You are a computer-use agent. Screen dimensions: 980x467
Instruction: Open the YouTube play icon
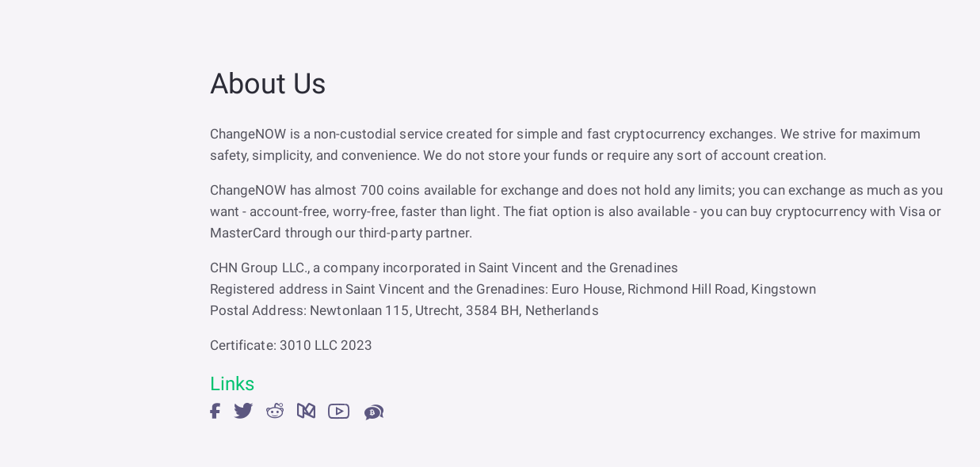point(338,411)
